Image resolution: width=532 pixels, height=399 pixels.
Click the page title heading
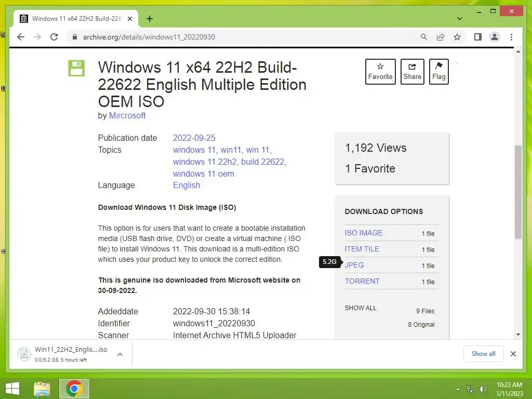click(x=202, y=85)
